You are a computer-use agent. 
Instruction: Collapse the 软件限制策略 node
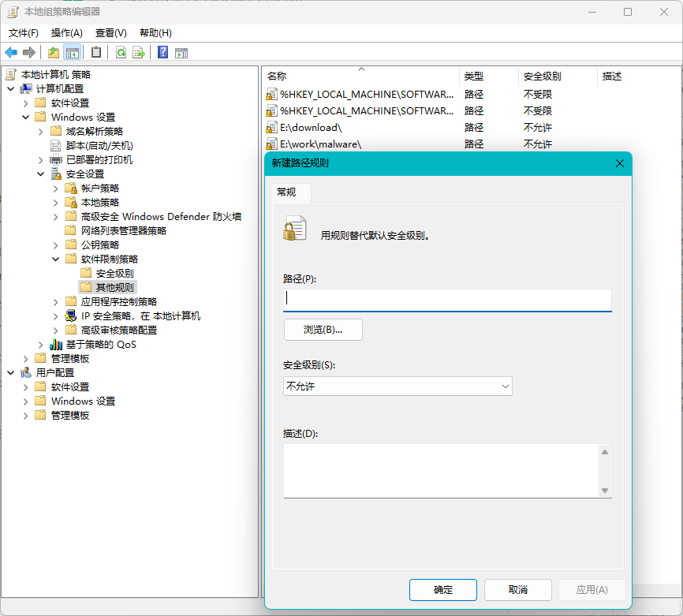[55, 259]
